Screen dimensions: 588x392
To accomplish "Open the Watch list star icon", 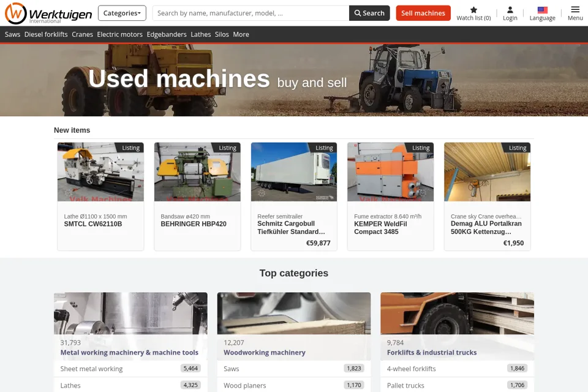I will click(x=473, y=10).
